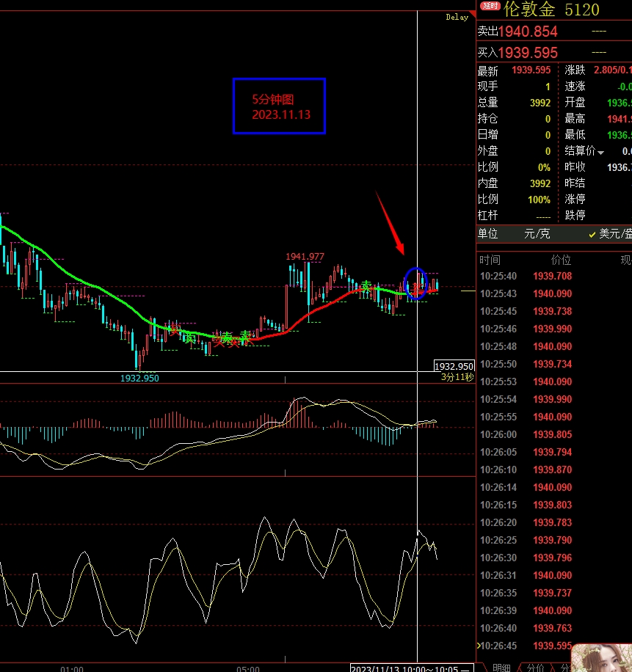
Task: Click the 总量 value 3992
Action: tap(540, 103)
